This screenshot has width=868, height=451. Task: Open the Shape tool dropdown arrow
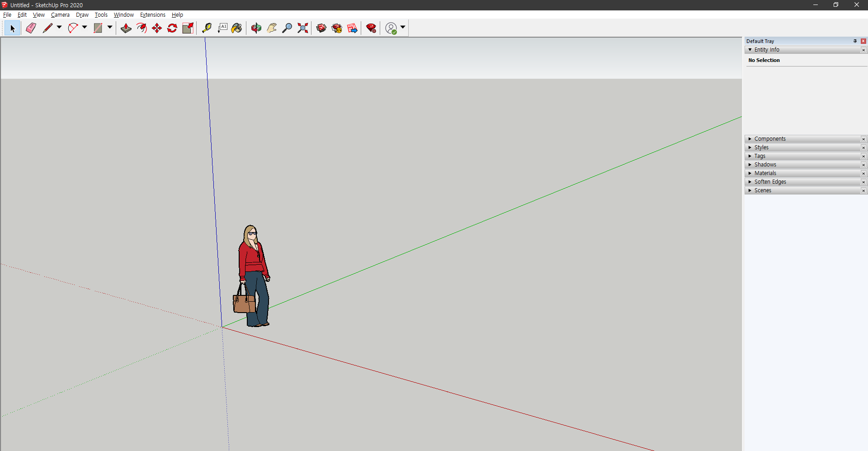tap(110, 28)
